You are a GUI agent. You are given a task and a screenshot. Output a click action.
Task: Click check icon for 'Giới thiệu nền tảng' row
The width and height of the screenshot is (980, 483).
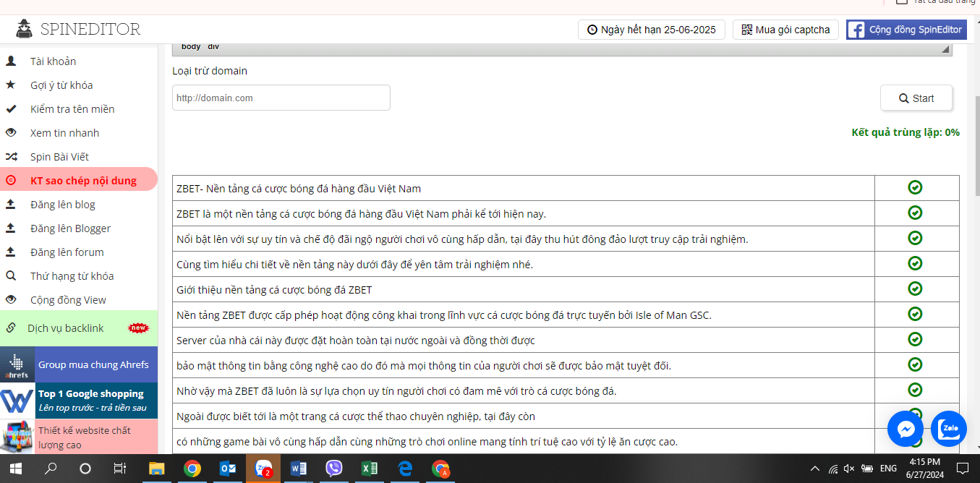tap(915, 288)
